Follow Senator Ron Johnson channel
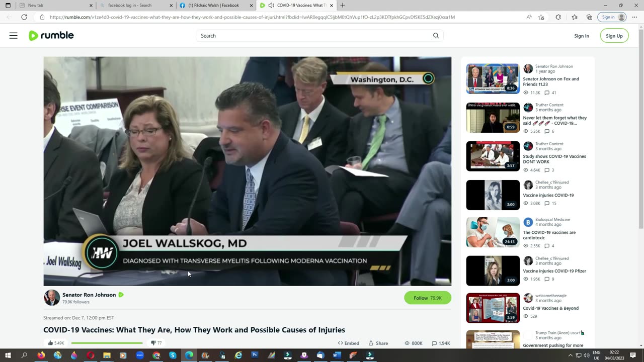This screenshot has height=362, width=644. (x=428, y=298)
